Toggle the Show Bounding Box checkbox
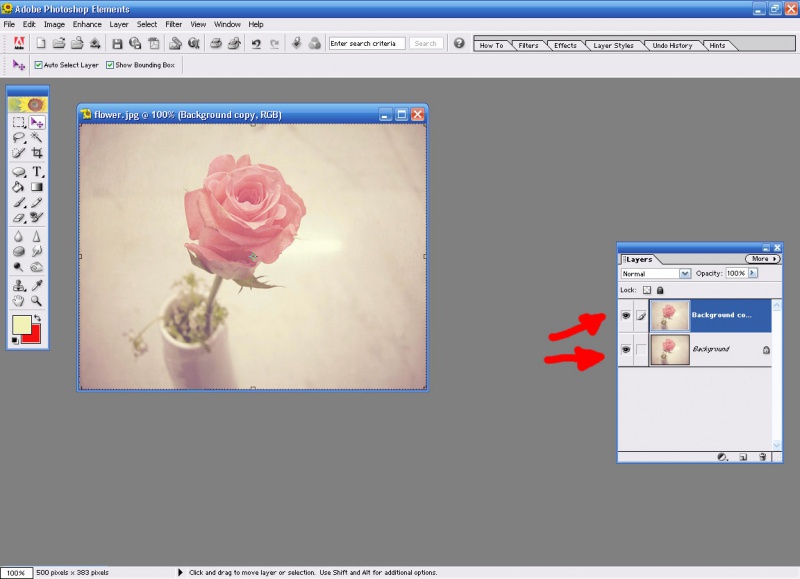The height and width of the screenshot is (579, 800). (110, 65)
